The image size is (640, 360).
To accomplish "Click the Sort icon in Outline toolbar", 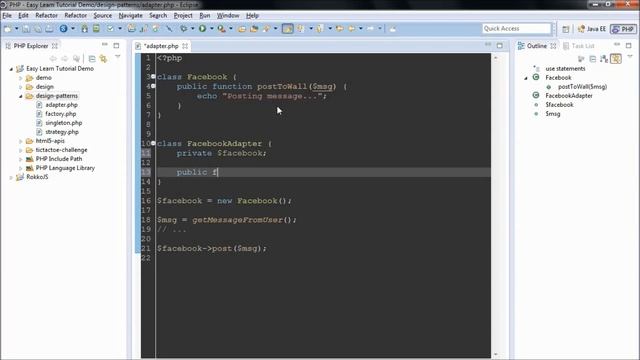I will pyautogui.click(x=604, y=59).
